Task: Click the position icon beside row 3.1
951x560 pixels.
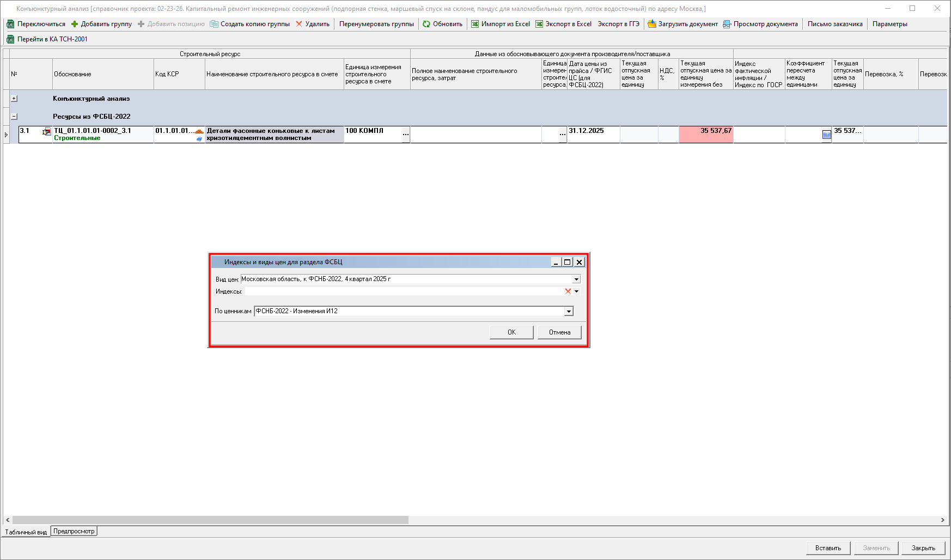Action: pyautogui.click(x=47, y=131)
